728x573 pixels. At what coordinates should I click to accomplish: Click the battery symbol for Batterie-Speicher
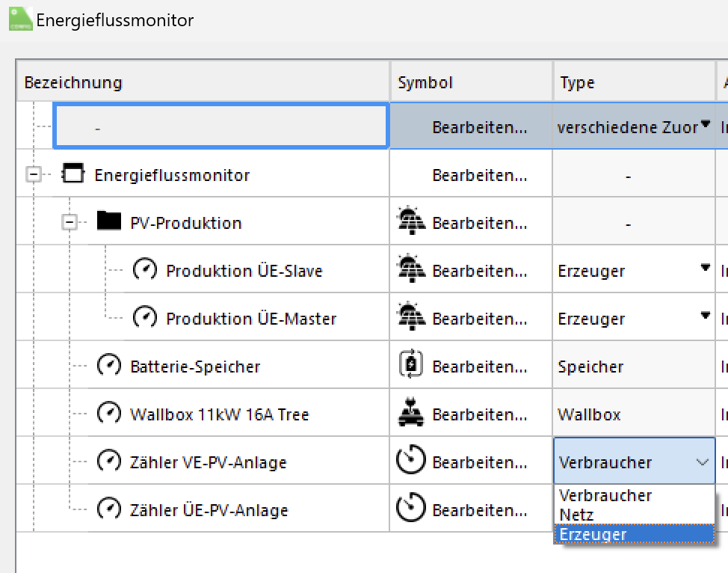(410, 366)
